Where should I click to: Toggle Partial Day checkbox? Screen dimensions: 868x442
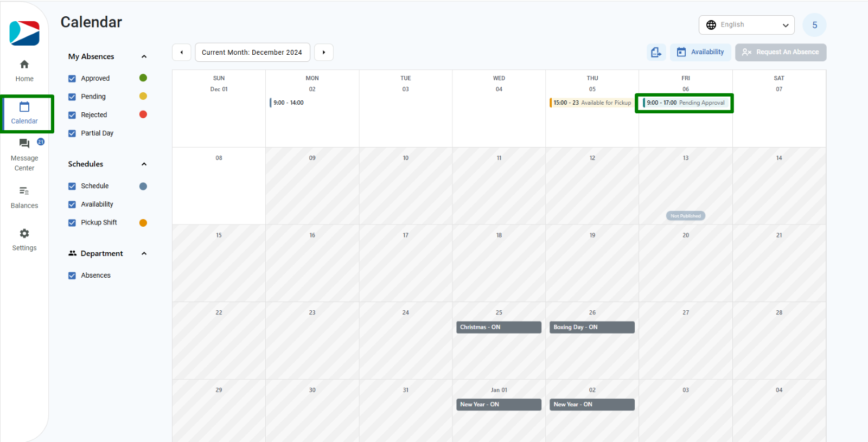[72, 133]
